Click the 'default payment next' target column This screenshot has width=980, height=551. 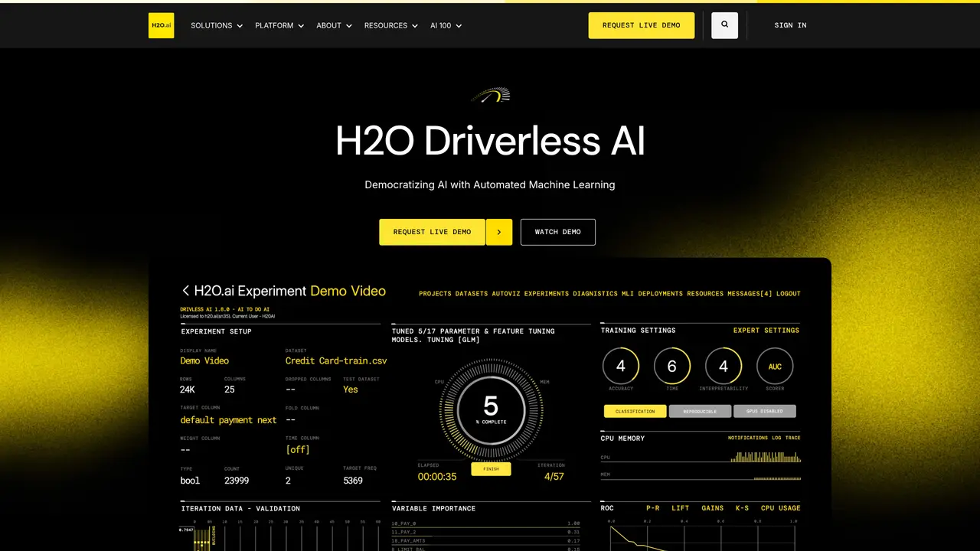(x=228, y=420)
